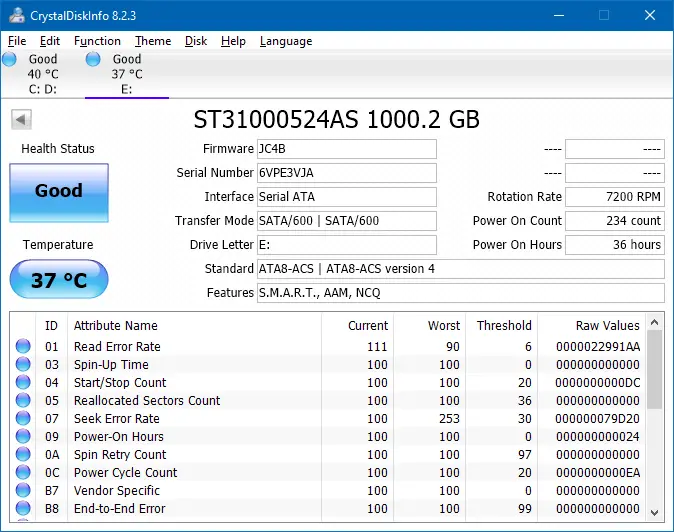Image resolution: width=674 pixels, height=532 pixels.
Task: Click the previous disk arrow button
Action: point(21,119)
